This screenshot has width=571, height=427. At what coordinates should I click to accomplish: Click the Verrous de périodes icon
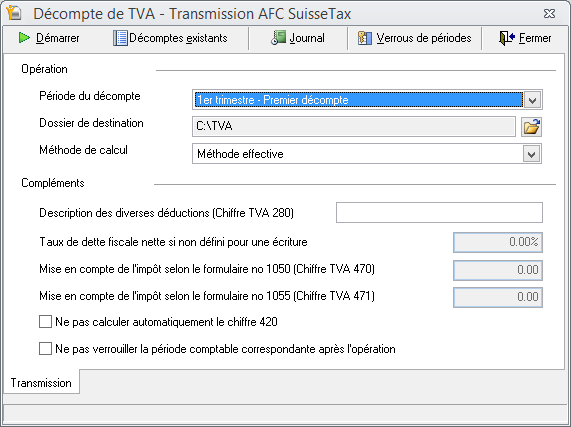[x=365, y=38]
